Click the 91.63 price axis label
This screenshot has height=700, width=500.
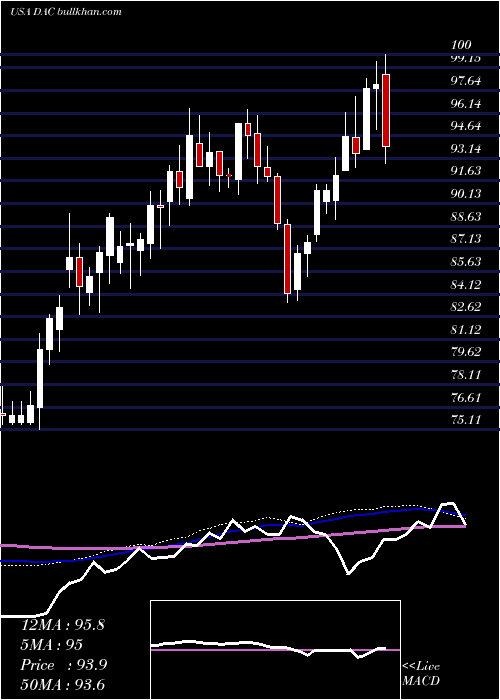[x=466, y=171]
